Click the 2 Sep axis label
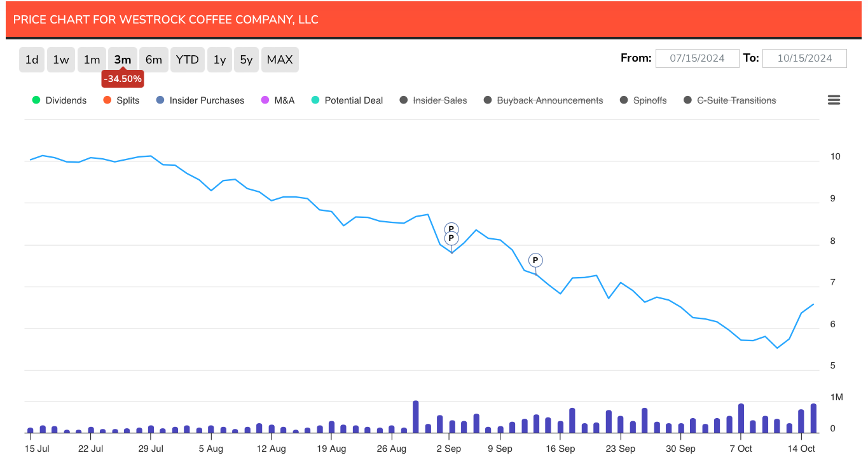Image resolution: width=868 pixels, height=460 pixels. click(449, 448)
